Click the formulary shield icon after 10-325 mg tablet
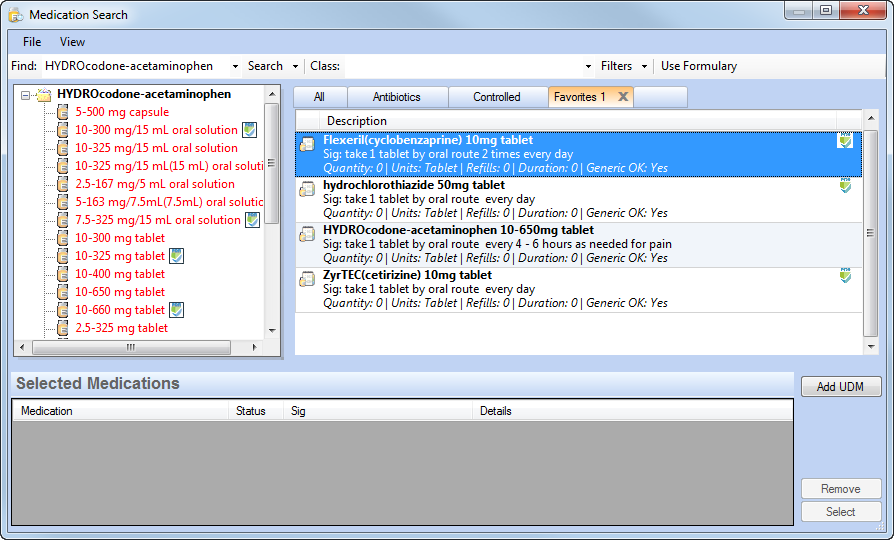 pos(177,256)
